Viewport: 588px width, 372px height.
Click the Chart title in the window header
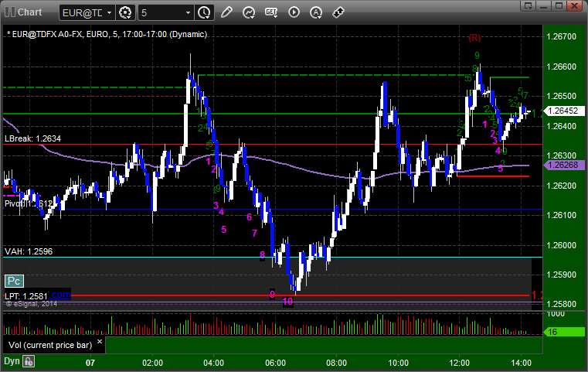(29, 12)
